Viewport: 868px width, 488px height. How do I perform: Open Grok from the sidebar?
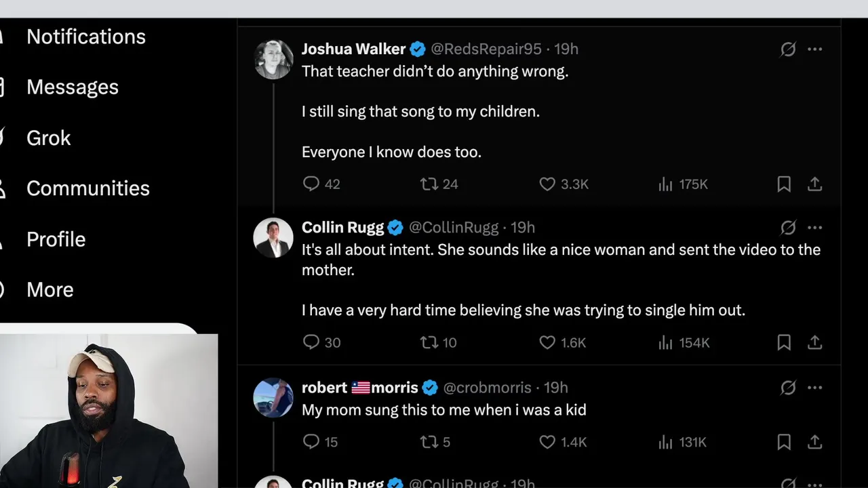pyautogui.click(x=48, y=138)
